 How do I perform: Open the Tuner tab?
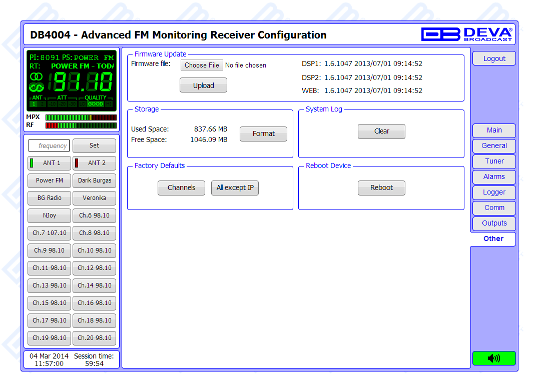tap(494, 161)
